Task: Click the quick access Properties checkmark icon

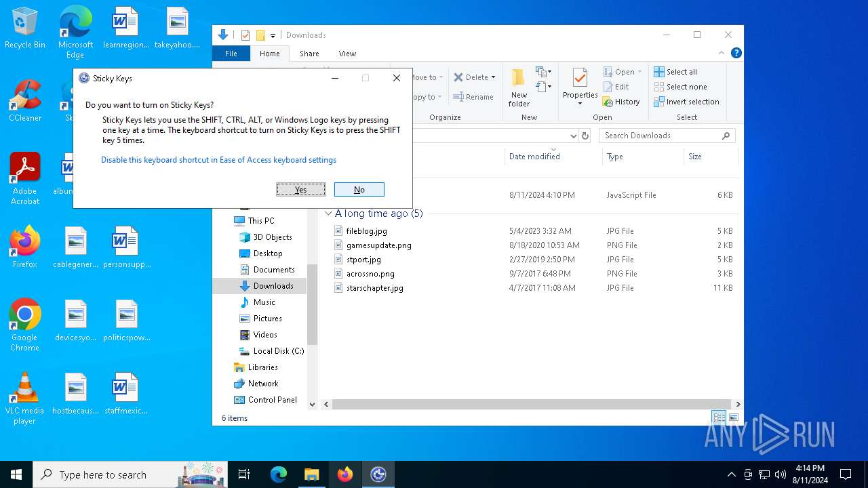Action: pyautogui.click(x=245, y=35)
